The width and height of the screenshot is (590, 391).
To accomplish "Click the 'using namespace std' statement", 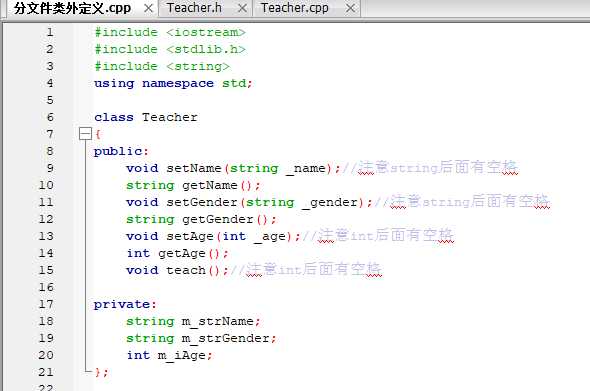I will point(173,84).
